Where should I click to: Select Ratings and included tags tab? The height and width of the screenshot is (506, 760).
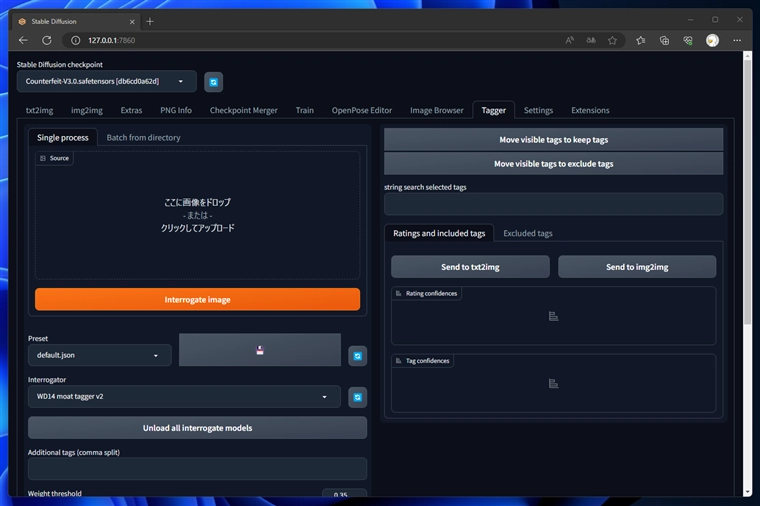tap(439, 233)
